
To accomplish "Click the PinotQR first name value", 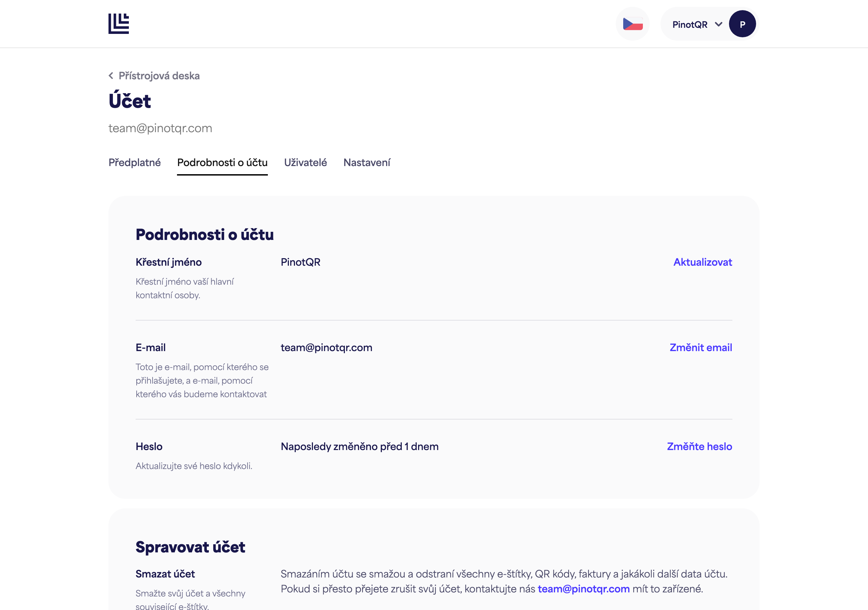I will pyautogui.click(x=300, y=262).
